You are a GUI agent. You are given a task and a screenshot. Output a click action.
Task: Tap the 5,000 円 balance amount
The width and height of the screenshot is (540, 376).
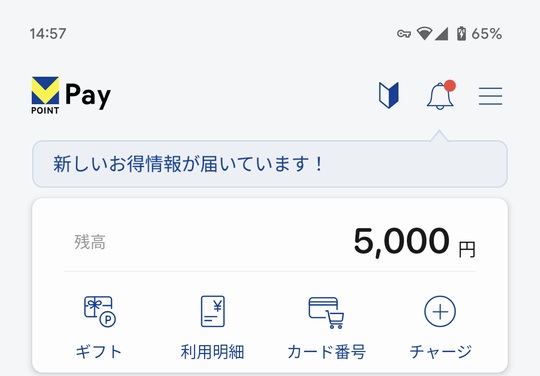click(415, 242)
